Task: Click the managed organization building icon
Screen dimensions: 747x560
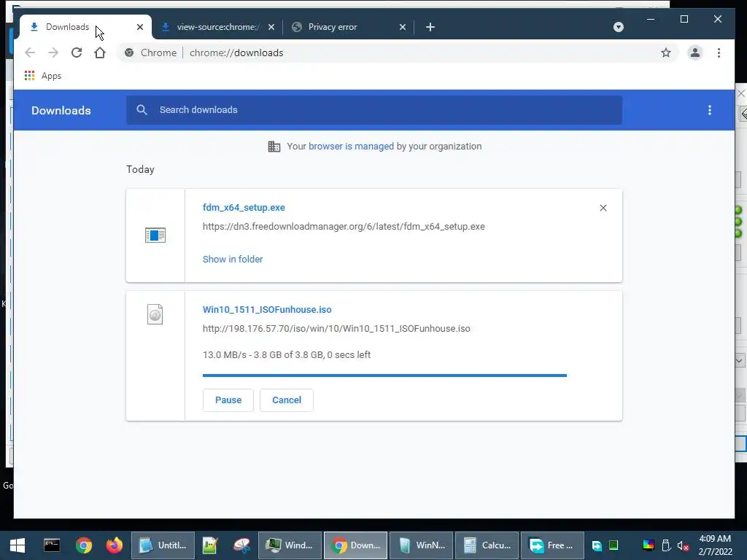Action: pyautogui.click(x=274, y=147)
